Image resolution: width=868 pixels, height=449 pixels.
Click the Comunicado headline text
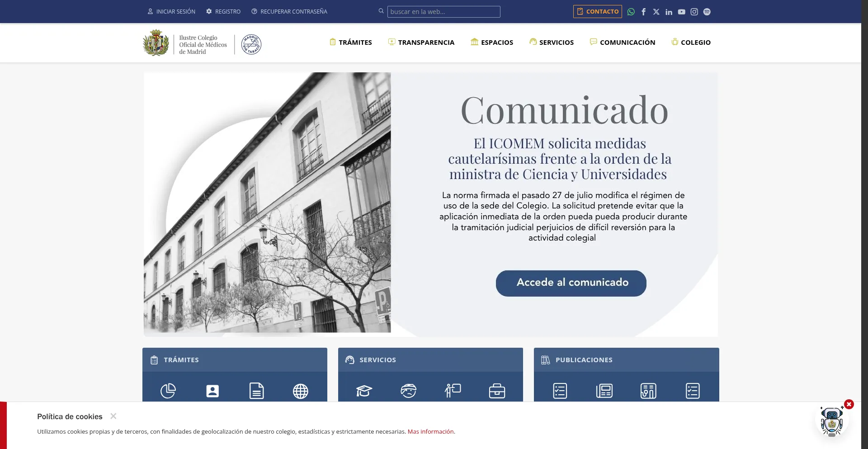564,111
